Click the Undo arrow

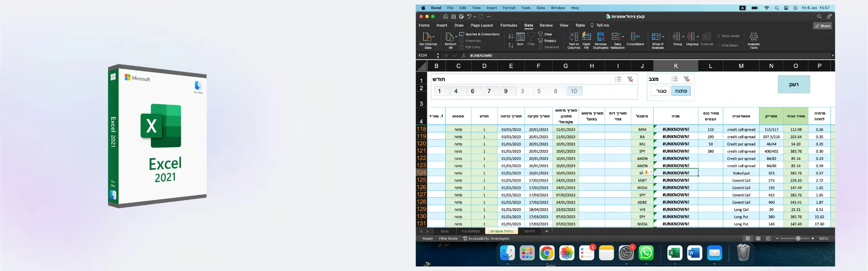point(469,16)
